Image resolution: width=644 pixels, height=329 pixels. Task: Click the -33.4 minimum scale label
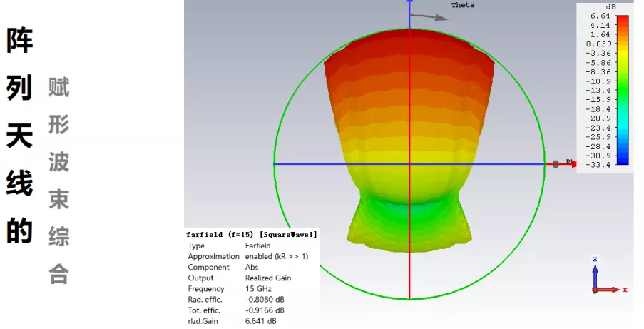click(x=598, y=165)
